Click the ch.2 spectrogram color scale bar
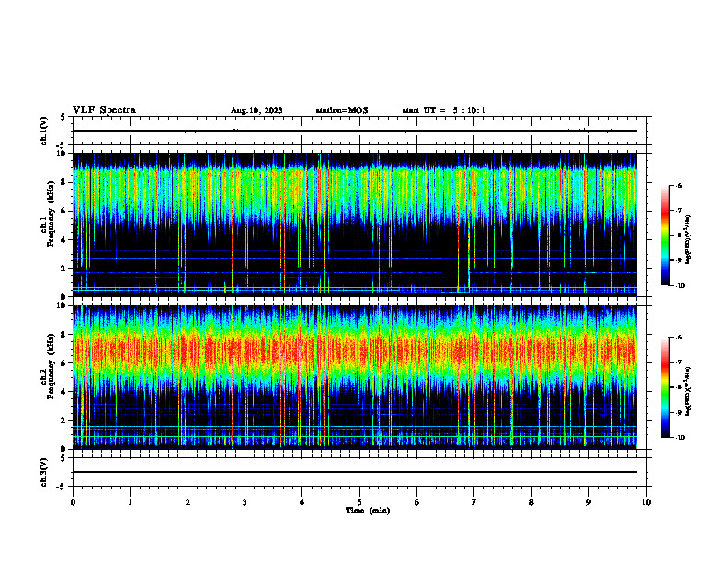The width and height of the screenshot is (728, 563). 665,387
